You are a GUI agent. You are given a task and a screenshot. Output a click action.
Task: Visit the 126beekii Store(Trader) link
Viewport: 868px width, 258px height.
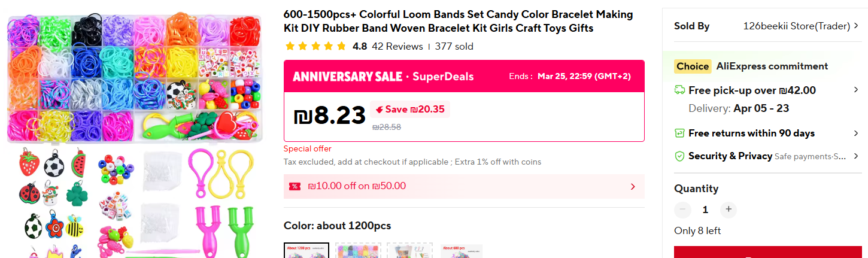pyautogui.click(x=796, y=26)
